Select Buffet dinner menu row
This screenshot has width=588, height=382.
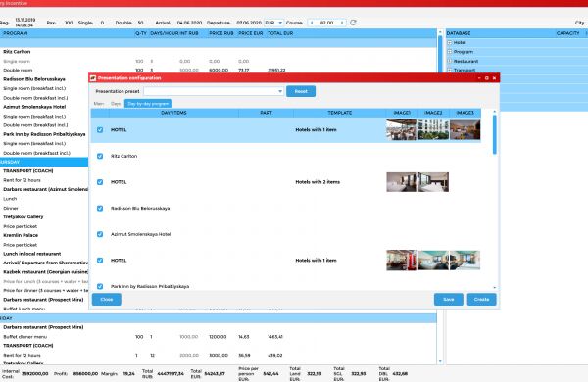point(25,337)
